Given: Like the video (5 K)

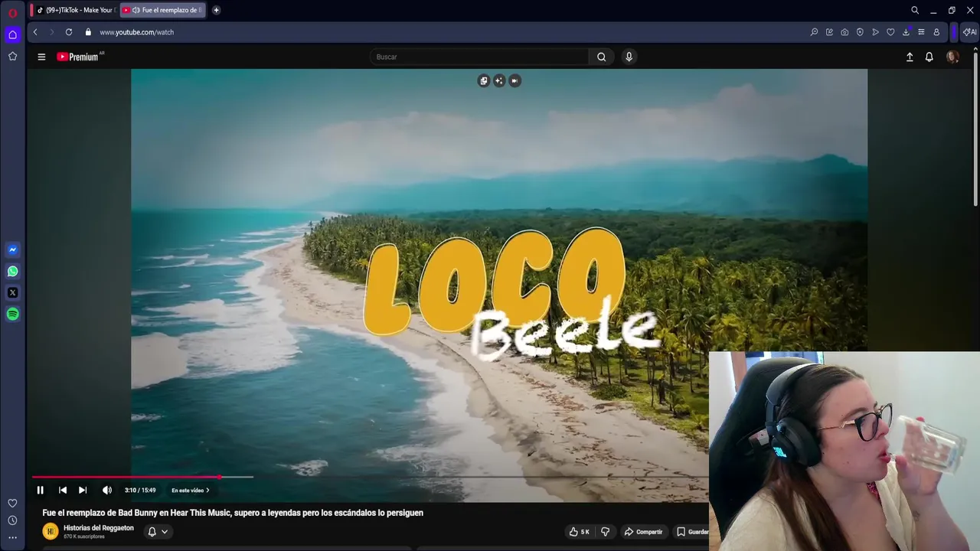Looking at the screenshot, I should point(579,532).
